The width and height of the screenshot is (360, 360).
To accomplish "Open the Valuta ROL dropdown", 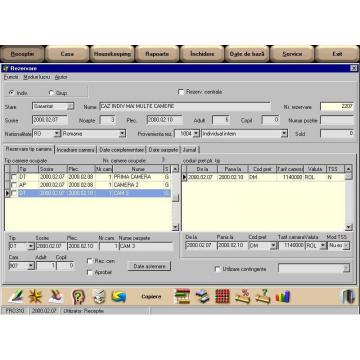I will (323, 246).
